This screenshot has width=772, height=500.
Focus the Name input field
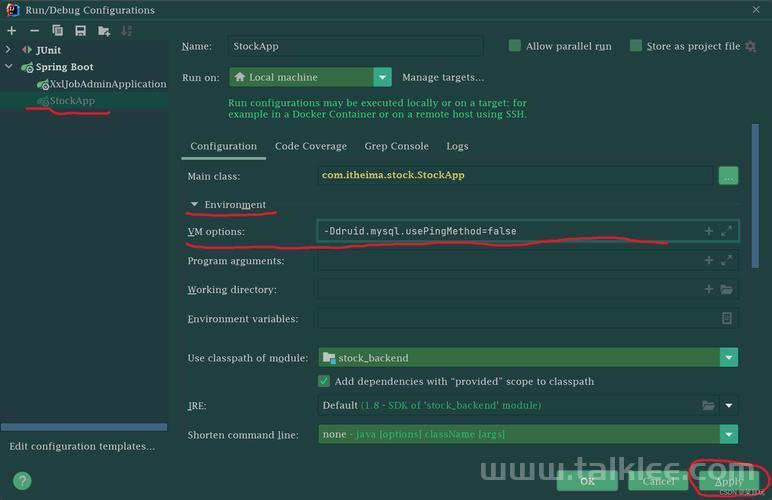[355, 46]
